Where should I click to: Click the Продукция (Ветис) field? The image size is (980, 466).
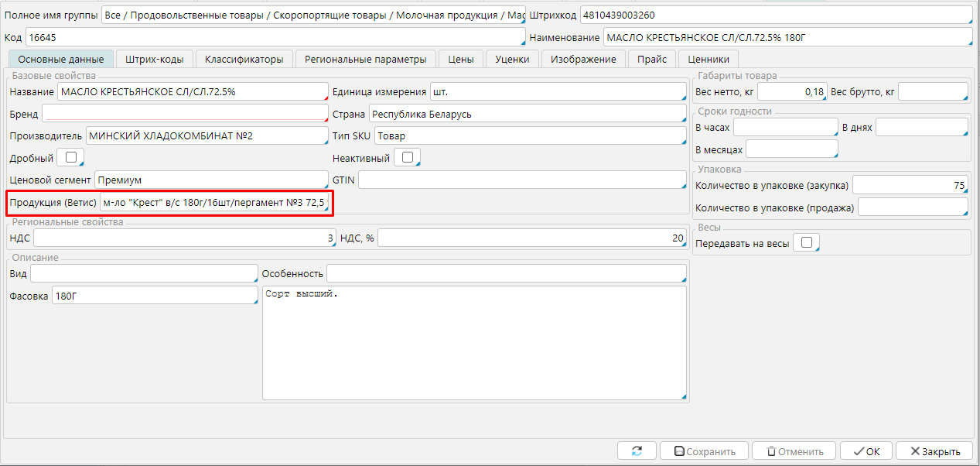[214, 204]
